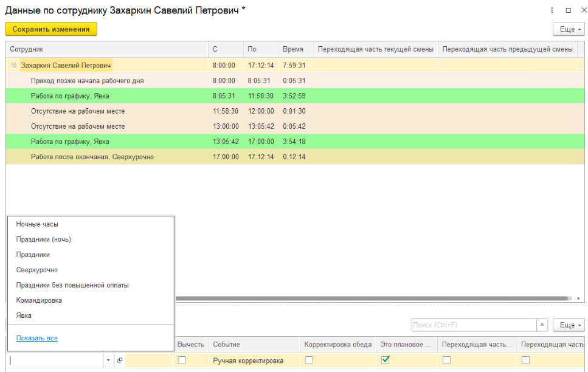Image resolution: width=588 pixels, height=372 pixels.
Task: Uncheck the Это плановое checkbox
Action: (385, 360)
